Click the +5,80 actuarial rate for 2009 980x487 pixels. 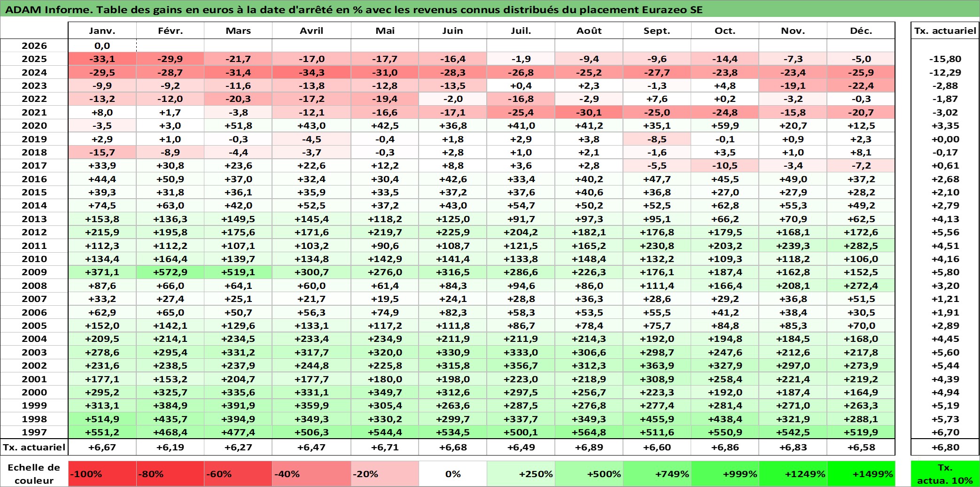945,272
